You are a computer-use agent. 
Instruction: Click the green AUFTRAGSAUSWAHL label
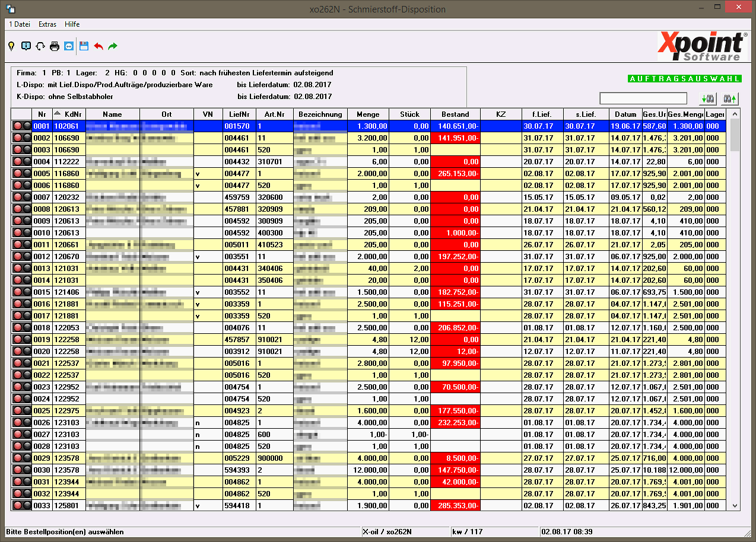684,79
